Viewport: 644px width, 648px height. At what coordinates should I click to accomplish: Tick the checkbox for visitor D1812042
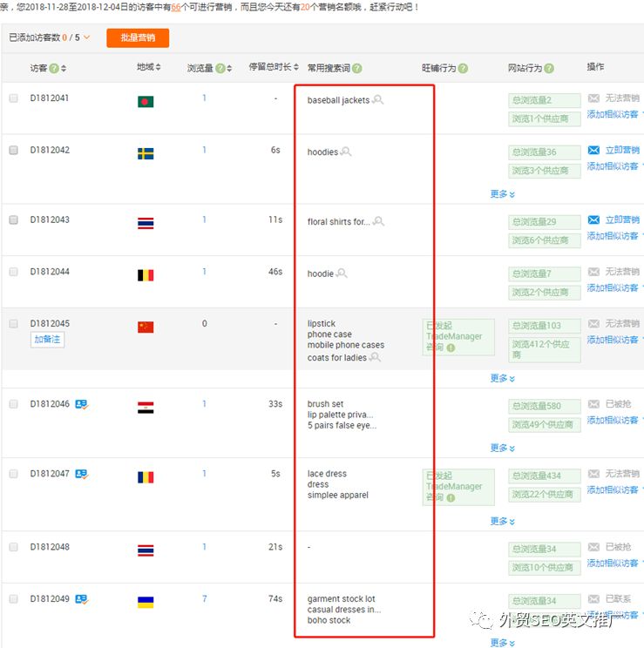14,150
